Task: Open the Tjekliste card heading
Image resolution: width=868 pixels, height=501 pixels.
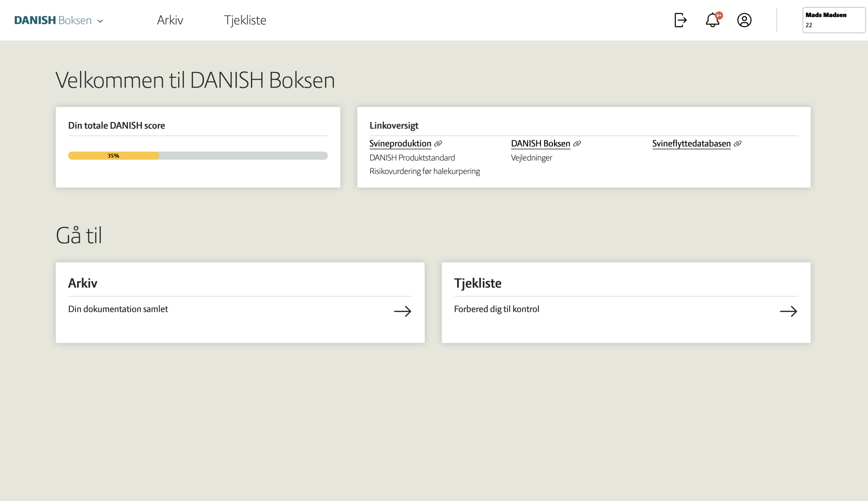Action: click(478, 283)
